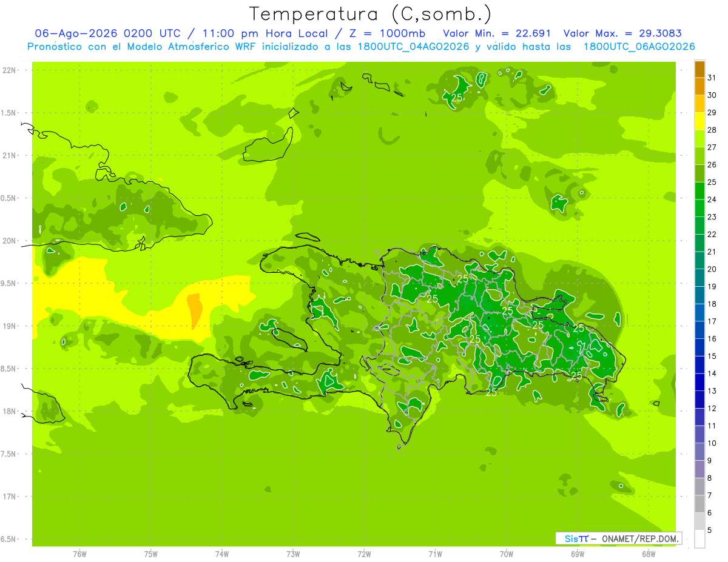728x562 pixels.
Task: Select the '06-Ago-2026 0200 UTC' timestamp
Action: [108, 33]
